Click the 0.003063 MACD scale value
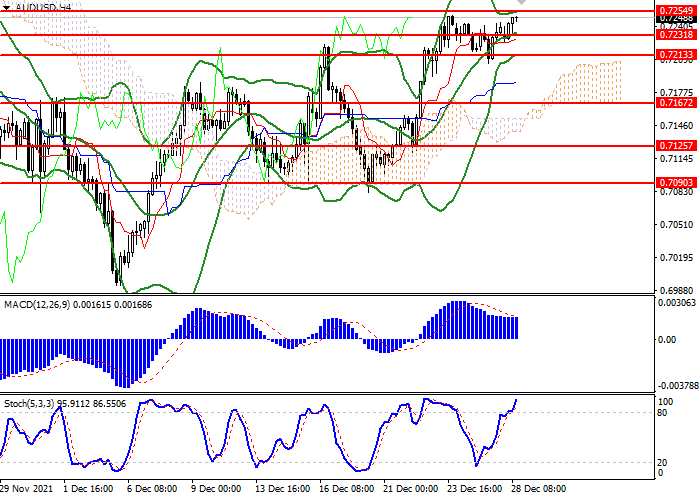This screenshot has height=500, width=700. 677,303
